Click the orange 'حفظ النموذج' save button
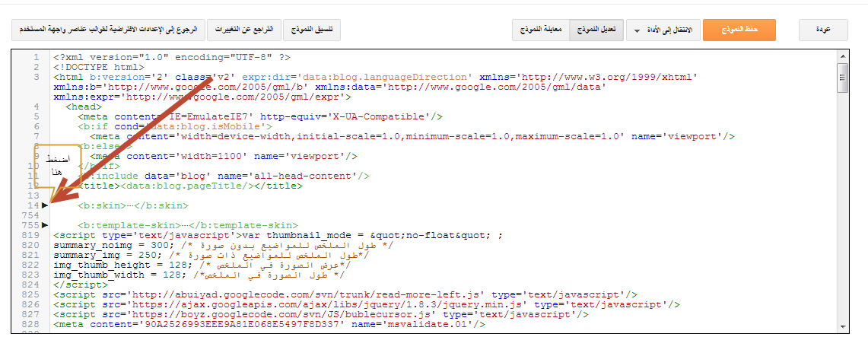Image resolution: width=868 pixels, height=337 pixels. (739, 30)
